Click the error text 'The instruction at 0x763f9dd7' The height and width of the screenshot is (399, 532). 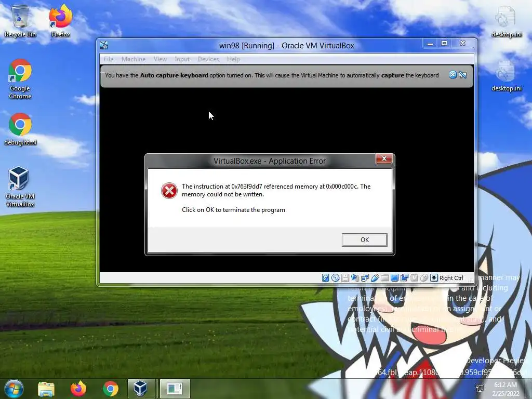[x=222, y=187]
